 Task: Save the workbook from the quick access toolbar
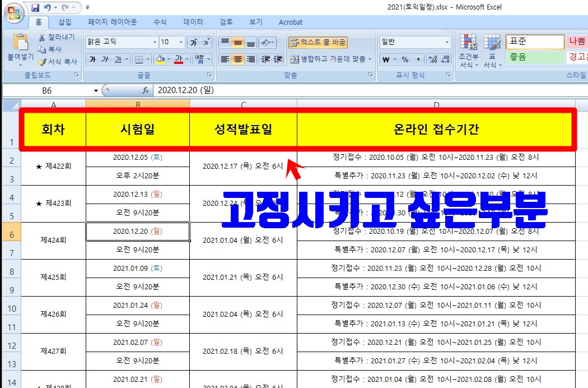(35, 7)
